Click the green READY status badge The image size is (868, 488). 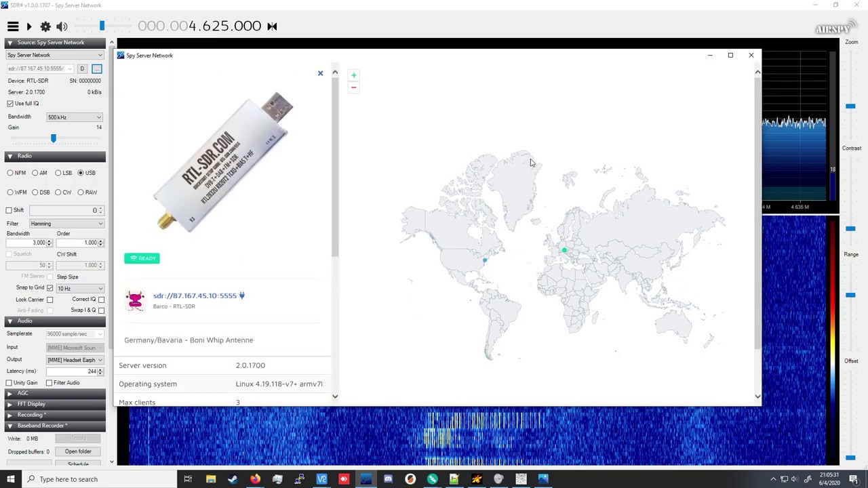pos(142,258)
